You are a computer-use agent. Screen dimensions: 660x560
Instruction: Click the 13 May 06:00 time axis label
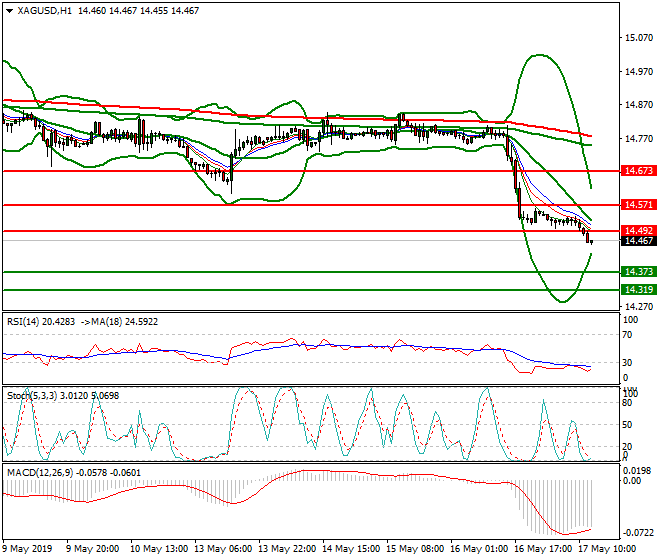click(x=223, y=549)
